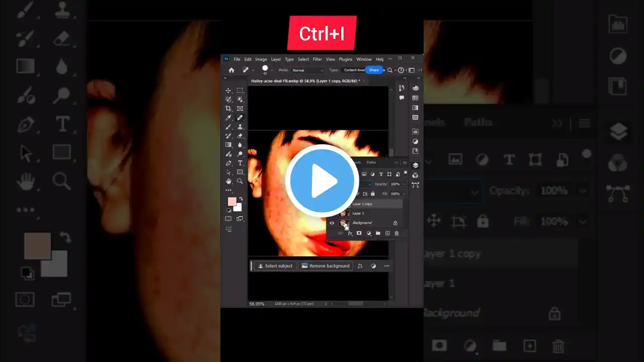644x362 pixels.
Task: Pick the Gradient tool
Action: tap(228, 145)
